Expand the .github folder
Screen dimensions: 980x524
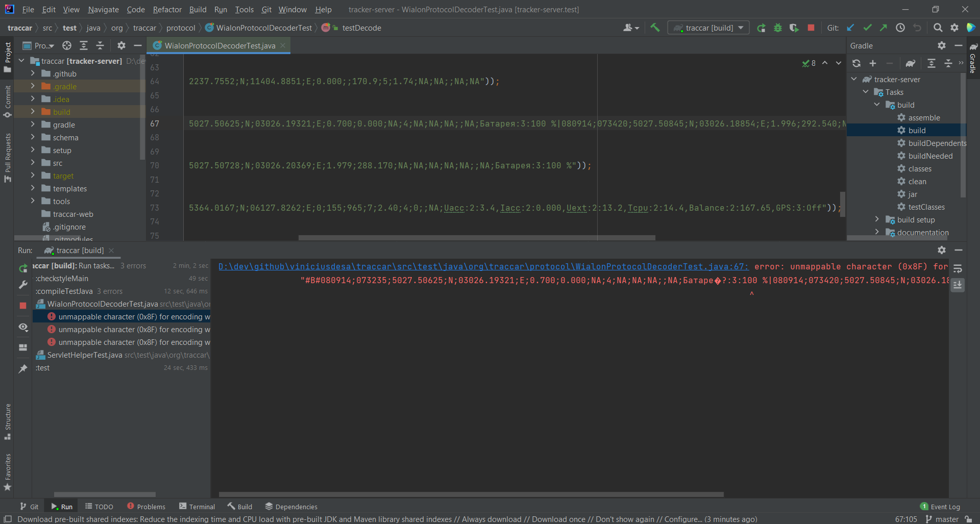tap(33, 73)
